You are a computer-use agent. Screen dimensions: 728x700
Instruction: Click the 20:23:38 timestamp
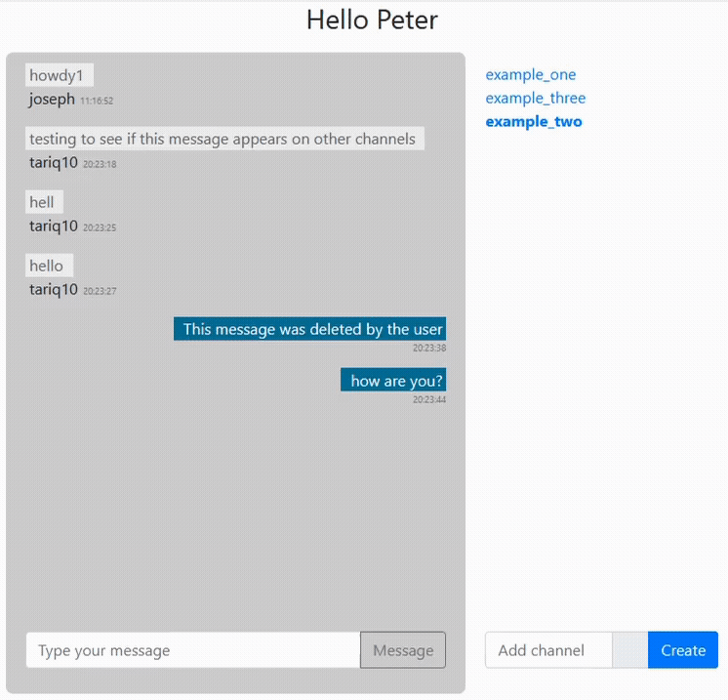coord(428,348)
